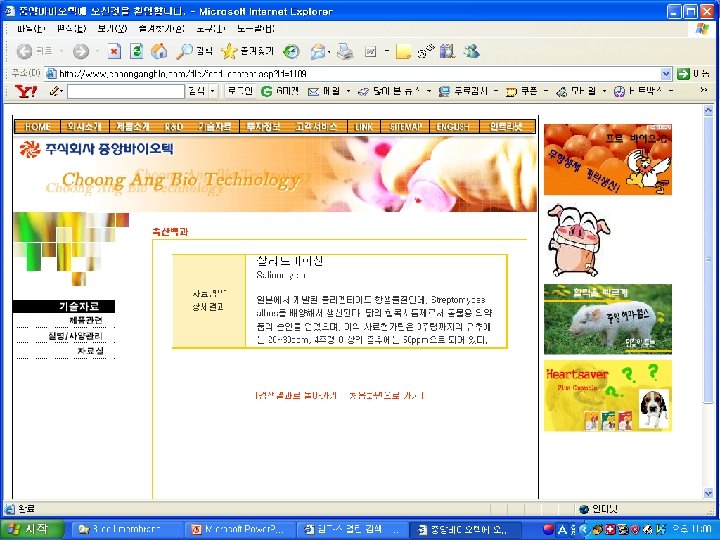Click the Windows Start button
720x540 pixels.
pos(30,529)
